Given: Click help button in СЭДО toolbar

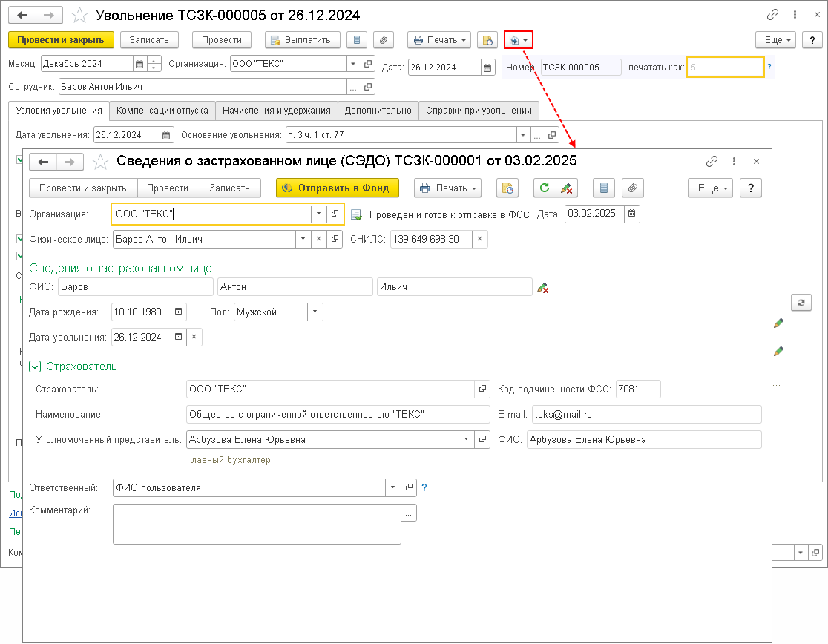Looking at the screenshot, I should (751, 188).
